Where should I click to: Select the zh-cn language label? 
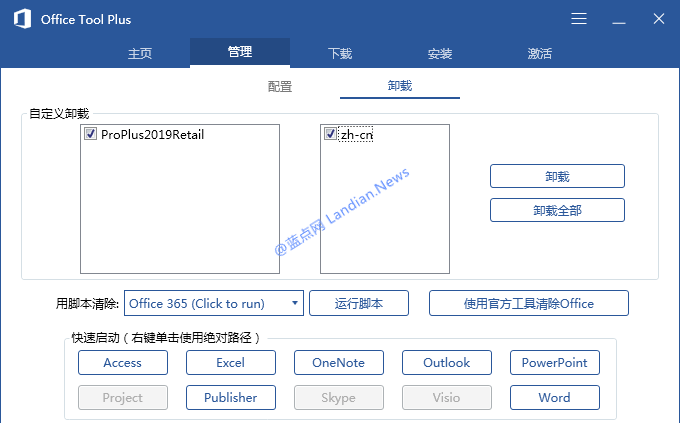point(356,135)
